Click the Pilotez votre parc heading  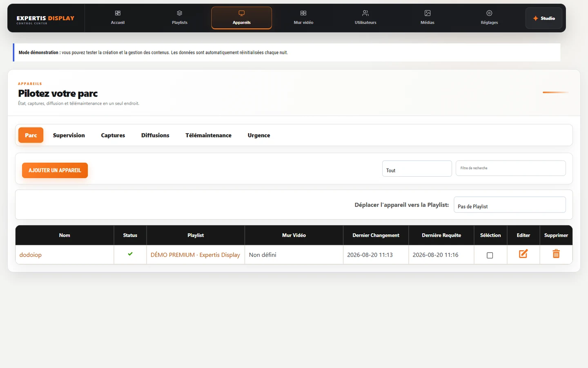(x=58, y=94)
